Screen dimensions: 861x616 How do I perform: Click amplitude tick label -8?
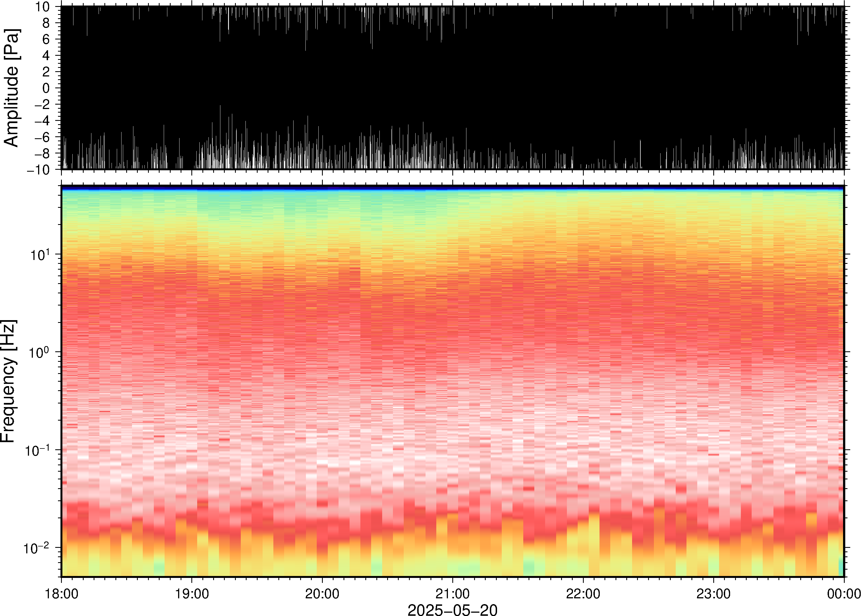coord(42,153)
